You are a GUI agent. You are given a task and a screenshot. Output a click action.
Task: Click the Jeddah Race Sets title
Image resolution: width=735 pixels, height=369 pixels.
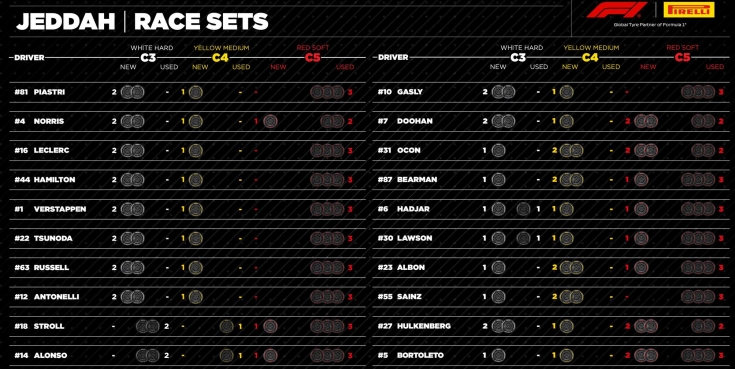point(142,22)
